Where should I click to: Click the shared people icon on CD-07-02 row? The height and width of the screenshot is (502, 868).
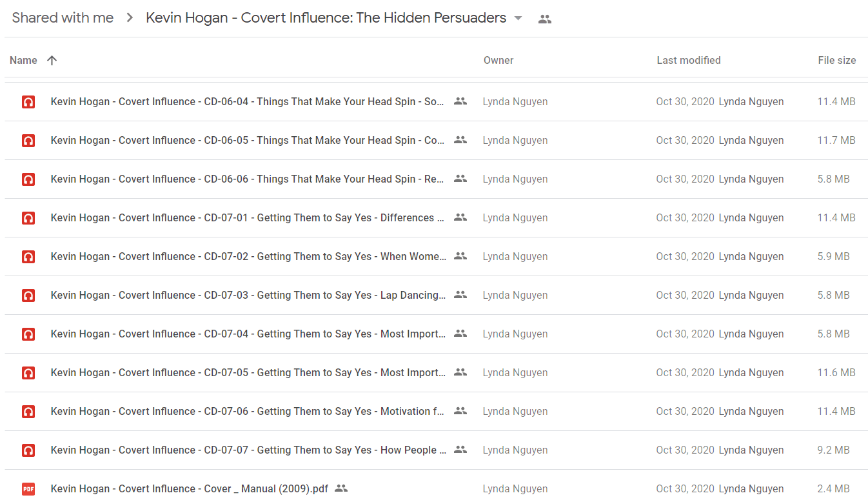pos(460,256)
